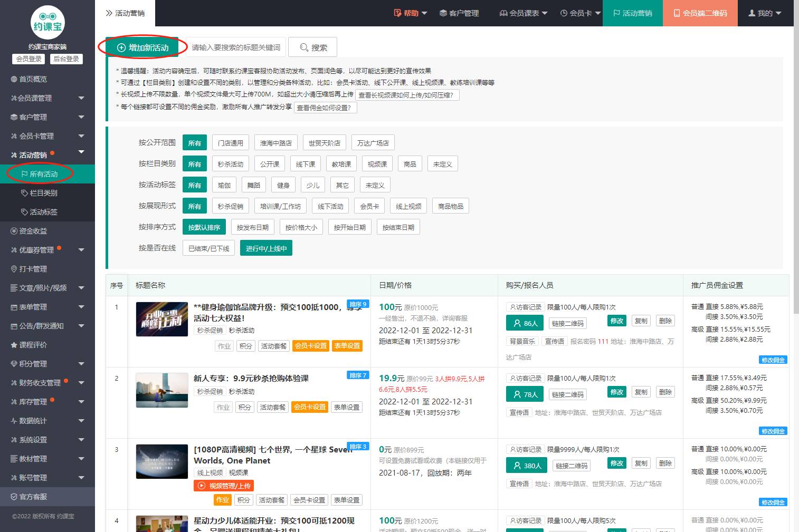Sort by 按价格大小
Image resolution: width=799 pixels, height=532 pixels.
(x=301, y=227)
